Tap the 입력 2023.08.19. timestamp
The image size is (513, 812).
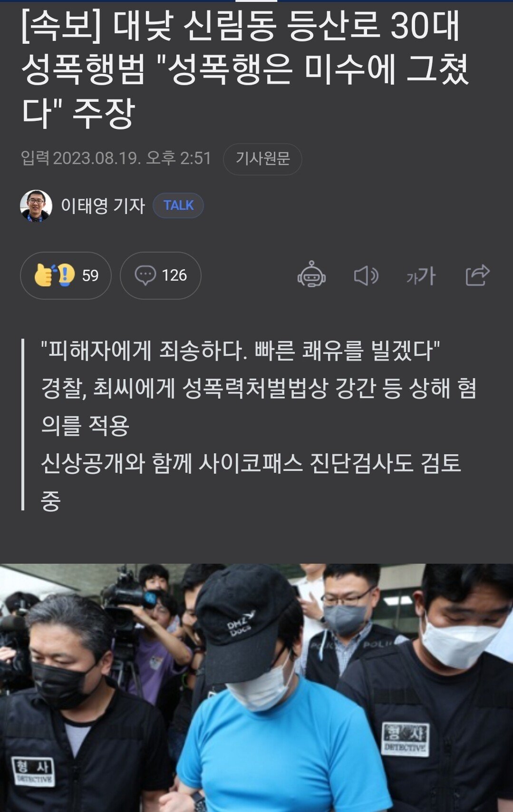pos(116,158)
